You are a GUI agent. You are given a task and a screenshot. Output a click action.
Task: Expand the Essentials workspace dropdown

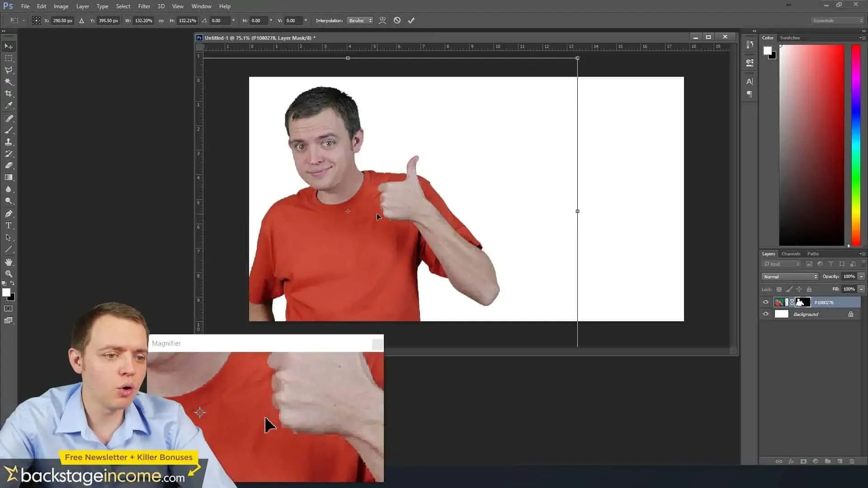click(837, 20)
